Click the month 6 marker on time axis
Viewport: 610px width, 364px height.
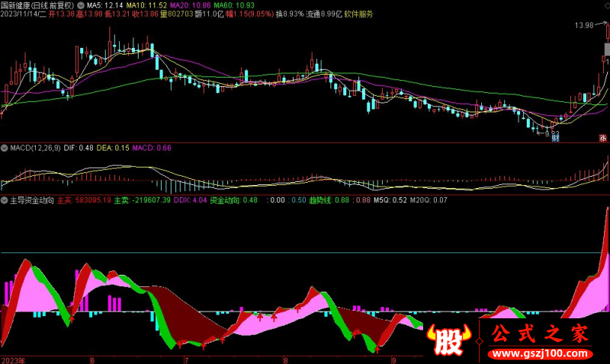(x=92, y=360)
